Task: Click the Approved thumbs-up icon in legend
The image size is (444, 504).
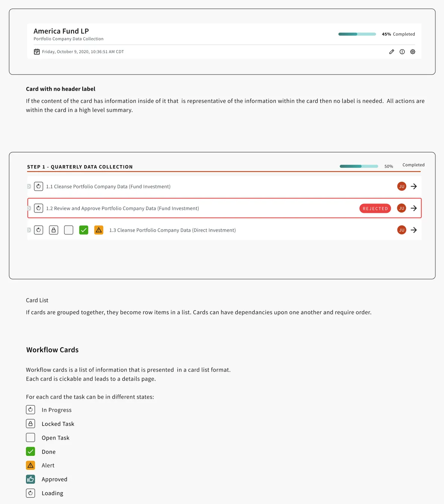Action: tap(30, 480)
